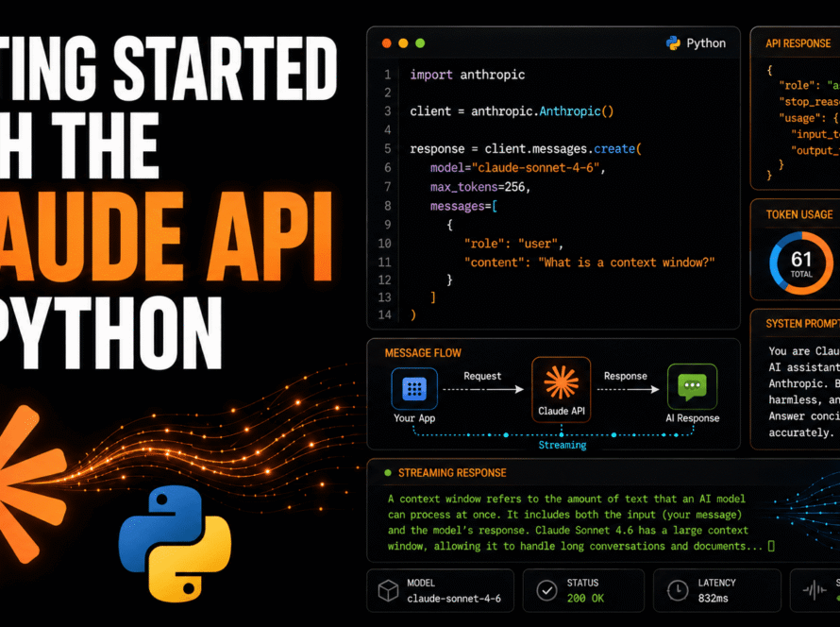Screen dimensions: 840x627
Task: Click the AI Response chat bubble icon
Action: (692, 387)
